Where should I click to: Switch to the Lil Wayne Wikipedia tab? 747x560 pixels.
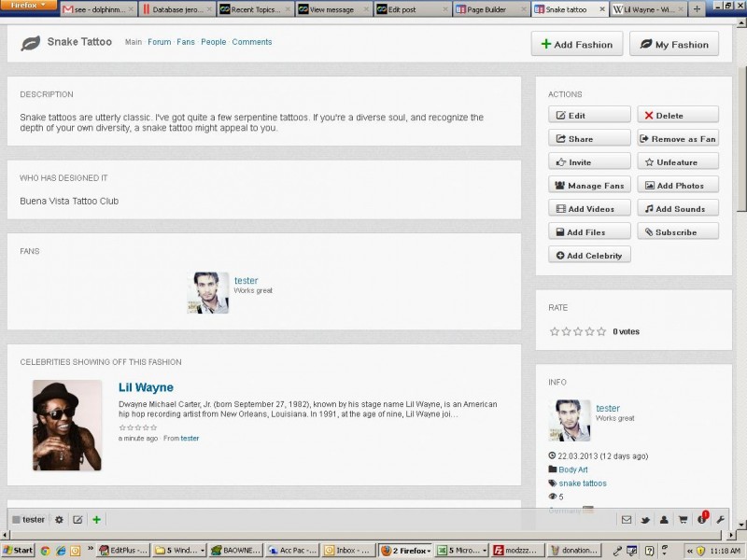tap(647, 9)
